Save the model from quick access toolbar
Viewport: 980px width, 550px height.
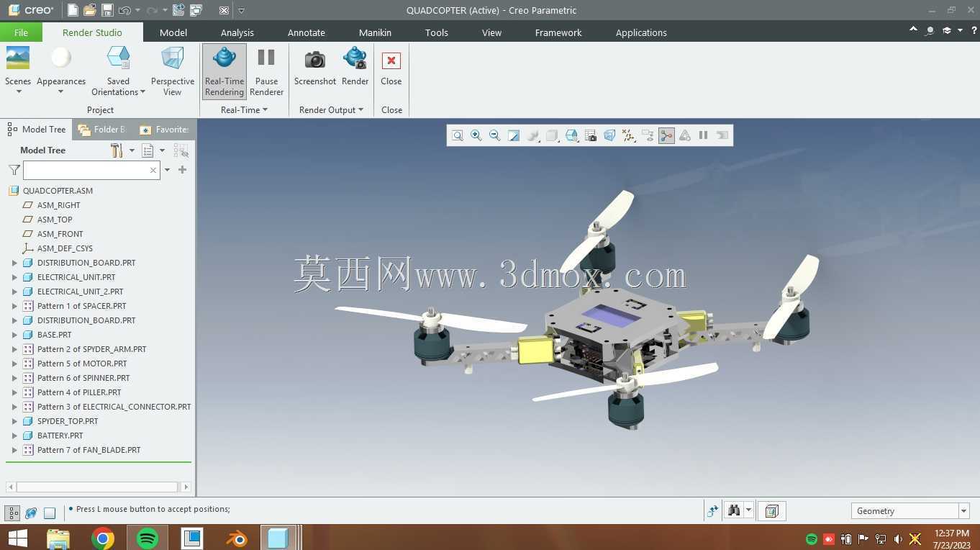[x=107, y=10]
